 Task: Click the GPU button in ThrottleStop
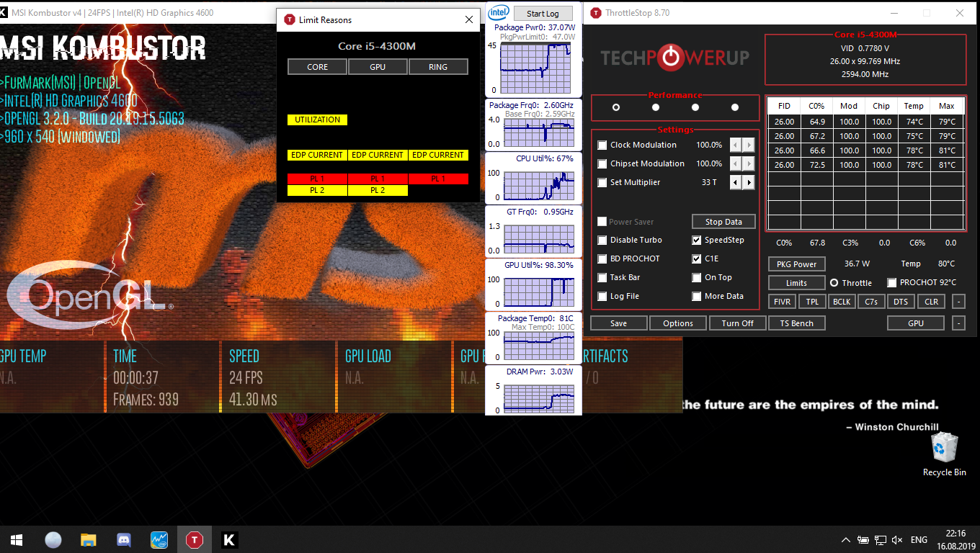point(916,323)
